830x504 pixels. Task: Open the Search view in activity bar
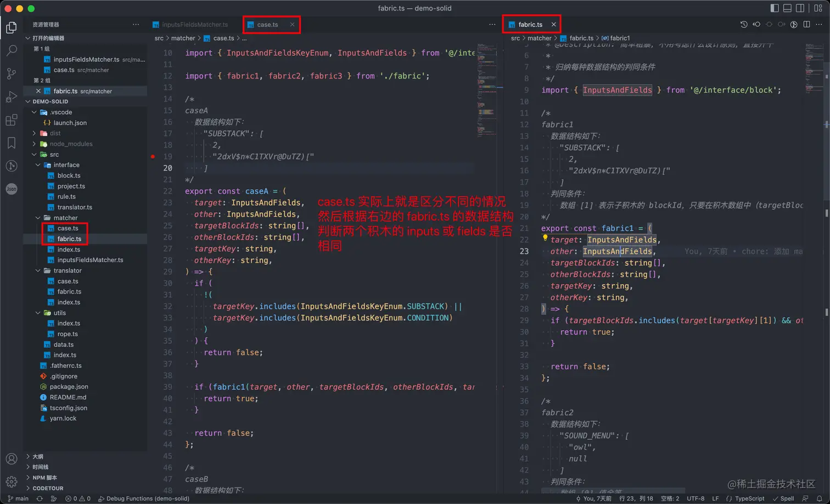pyautogui.click(x=11, y=50)
